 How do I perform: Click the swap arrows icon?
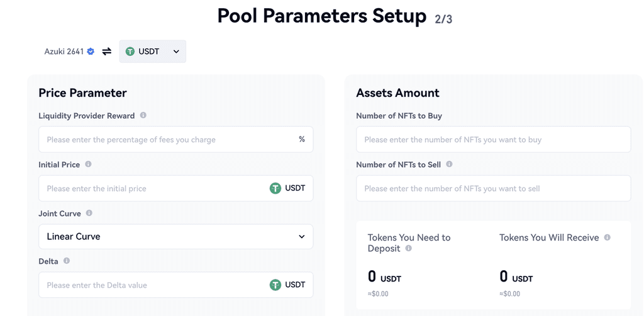pos(107,52)
